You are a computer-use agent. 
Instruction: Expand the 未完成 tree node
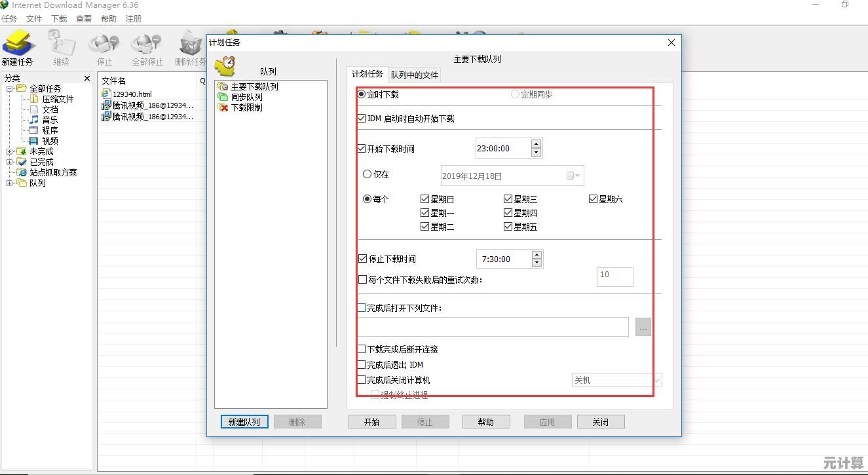click(10, 151)
